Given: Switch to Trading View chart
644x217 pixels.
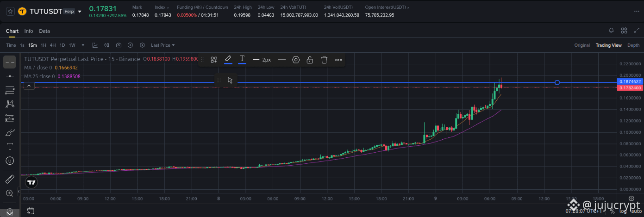Looking at the screenshot, I should [x=608, y=45].
